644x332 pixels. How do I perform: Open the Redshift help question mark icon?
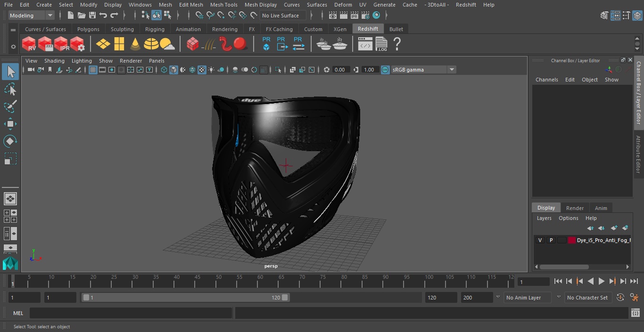point(397,44)
